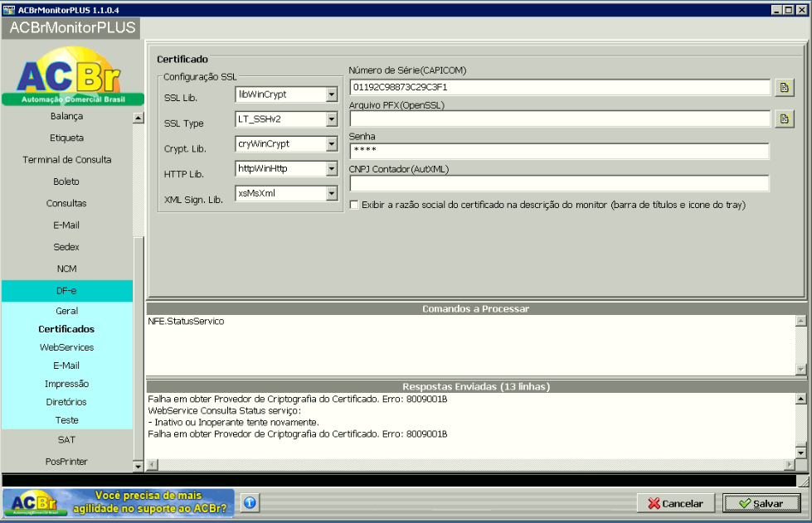This screenshot has height=523, width=812.
Task: Click the Comandos a Processar header
Action: click(476, 309)
